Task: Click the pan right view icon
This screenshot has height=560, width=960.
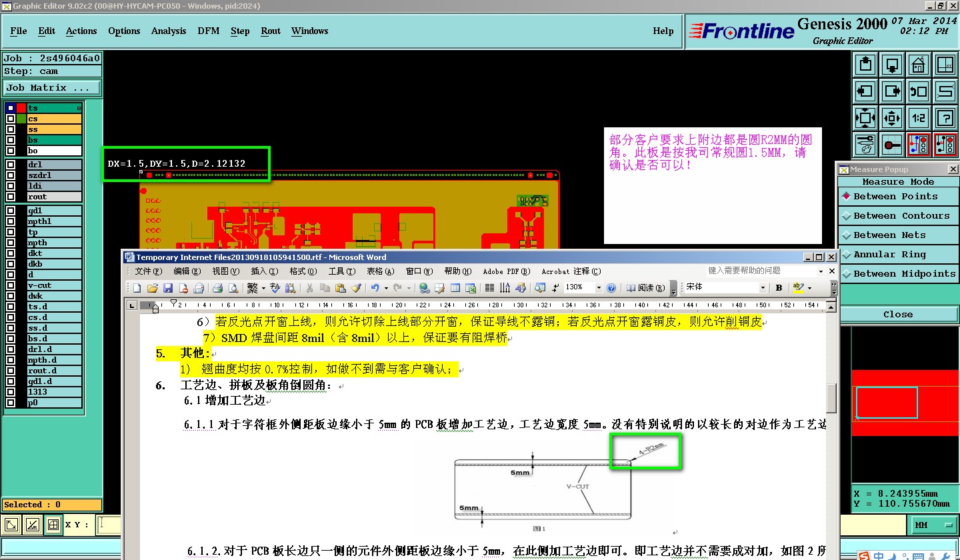Action: pyautogui.click(x=892, y=91)
